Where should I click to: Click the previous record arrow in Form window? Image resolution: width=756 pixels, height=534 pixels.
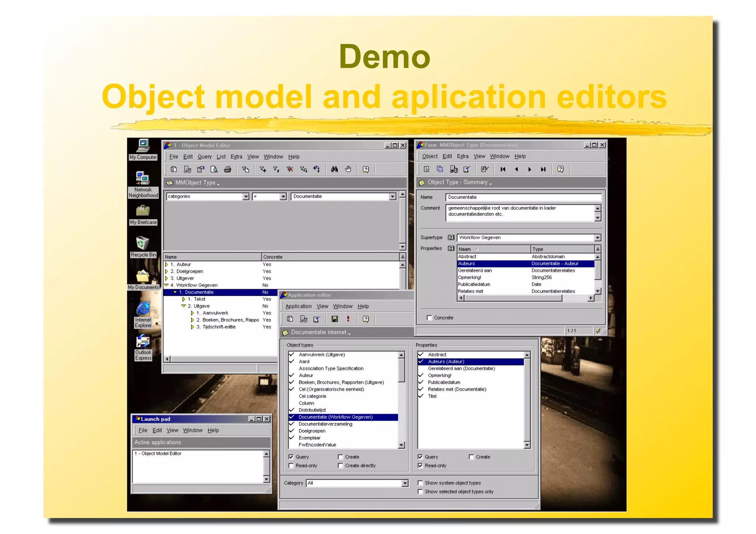516,169
